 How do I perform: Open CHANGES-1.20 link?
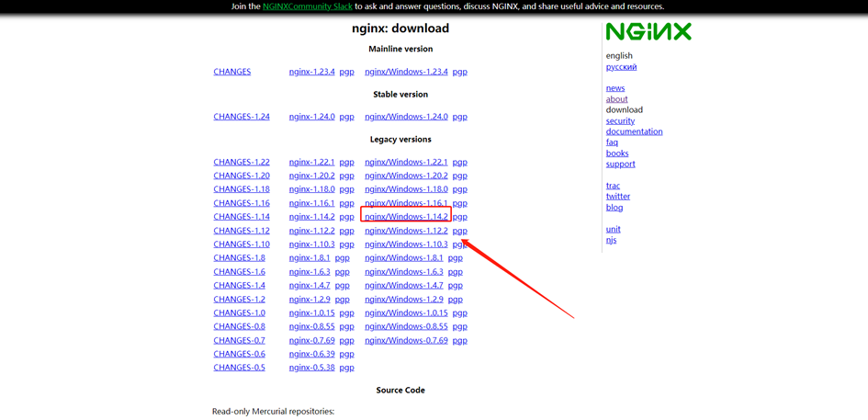pos(242,176)
